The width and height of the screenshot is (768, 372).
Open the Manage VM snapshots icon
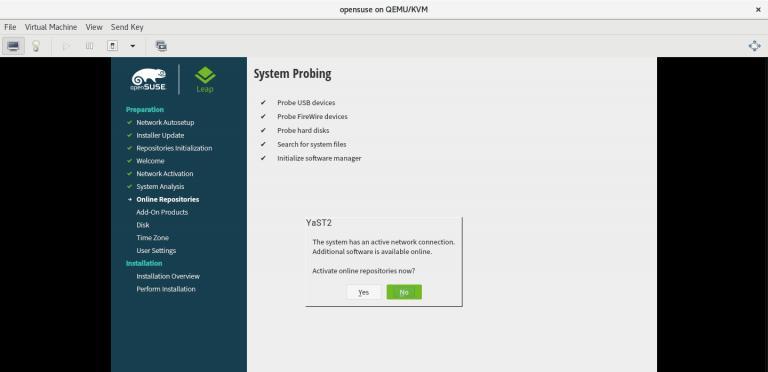tap(161, 46)
